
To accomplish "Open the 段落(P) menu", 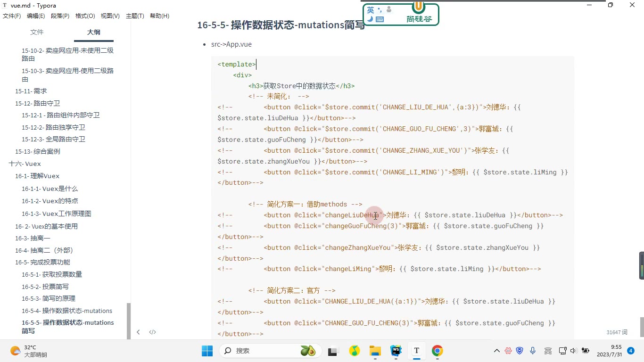I will [60, 16].
